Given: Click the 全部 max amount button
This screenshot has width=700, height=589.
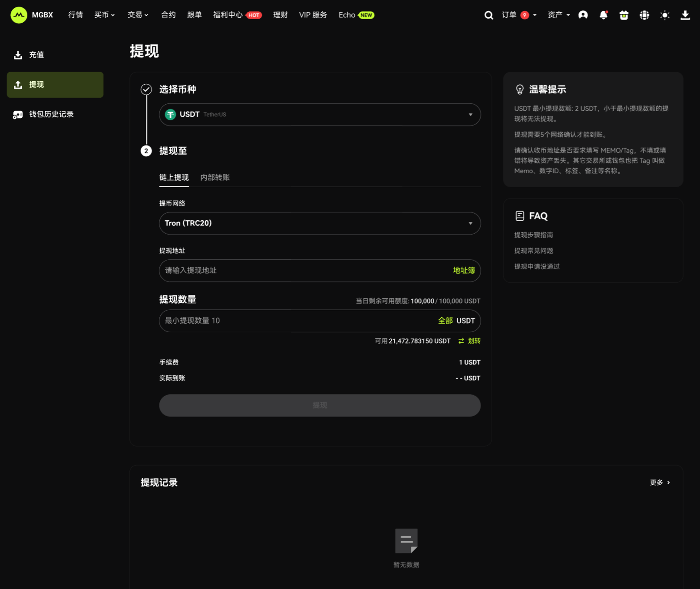Looking at the screenshot, I should pyautogui.click(x=445, y=321).
